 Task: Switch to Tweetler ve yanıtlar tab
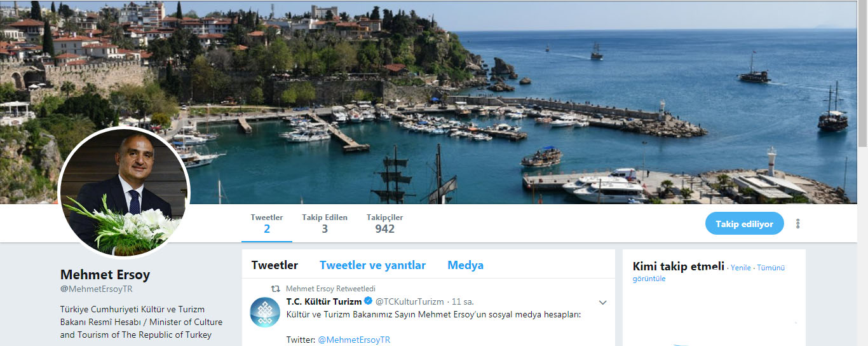point(372,265)
